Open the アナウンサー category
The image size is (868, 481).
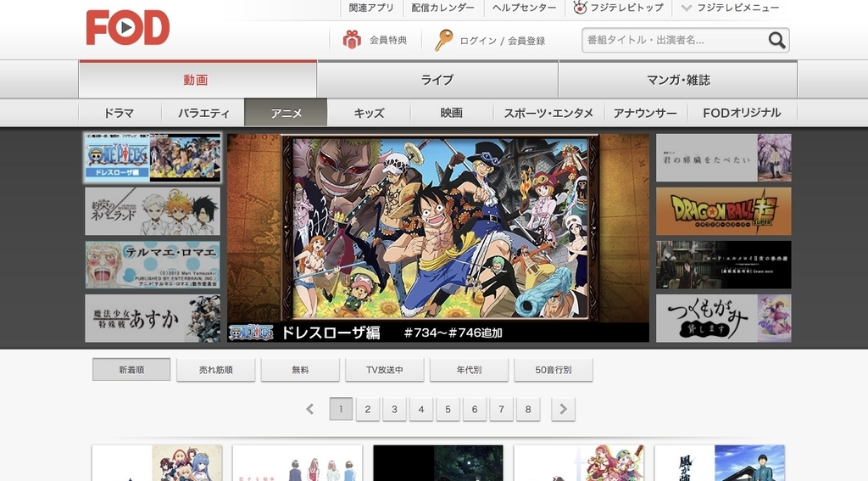[x=645, y=113]
